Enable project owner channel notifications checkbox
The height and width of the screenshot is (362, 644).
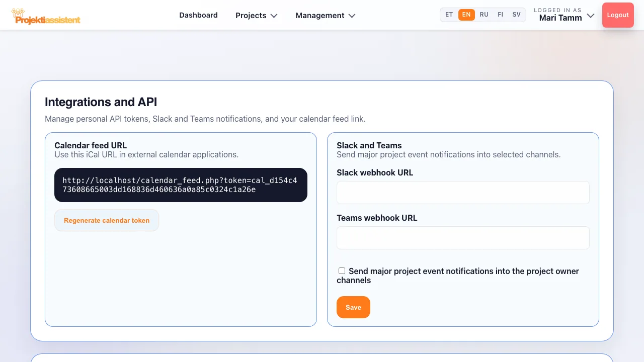pyautogui.click(x=342, y=271)
